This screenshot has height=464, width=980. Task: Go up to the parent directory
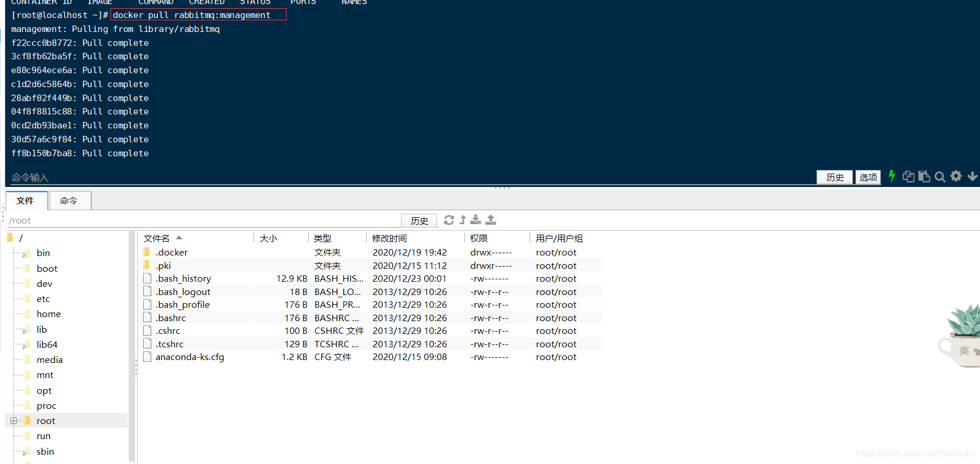pyautogui.click(x=463, y=220)
